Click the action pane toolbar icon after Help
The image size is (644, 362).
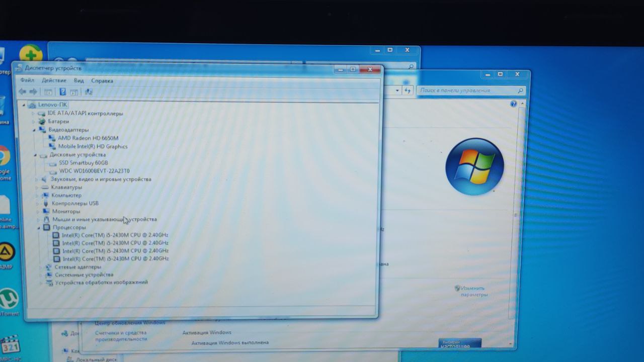coord(74,92)
